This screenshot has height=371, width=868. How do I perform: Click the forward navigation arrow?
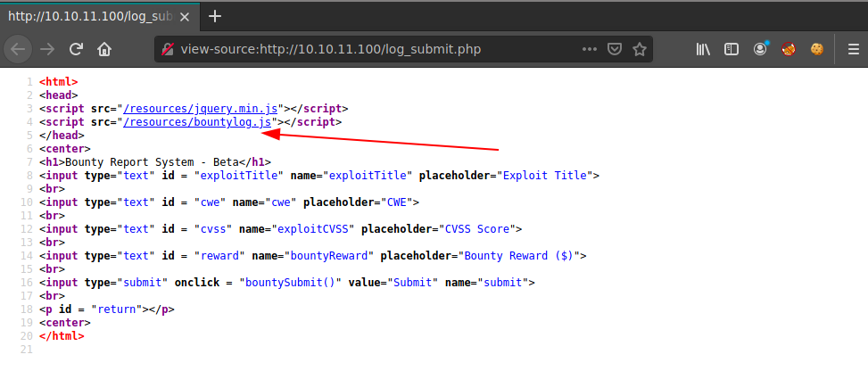(x=46, y=49)
